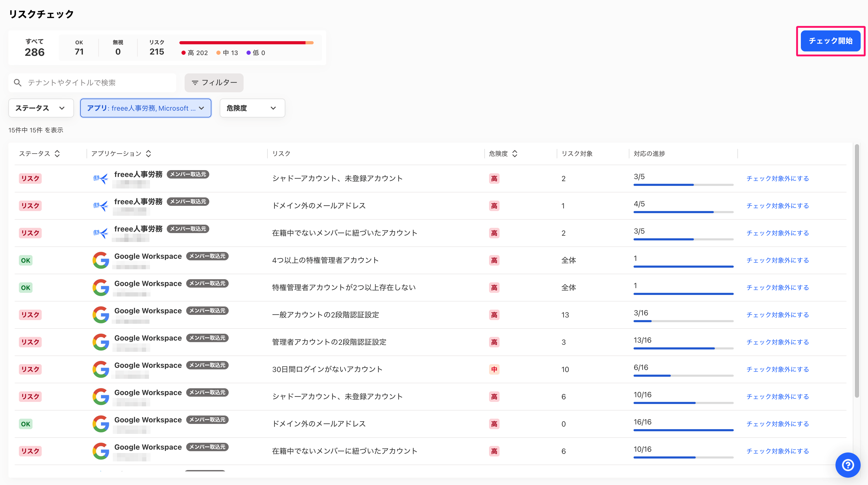Click 高 badge in 管理者アカウントの2段階認証設定 row
The image size is (868, 485).
tap(494, 342)
